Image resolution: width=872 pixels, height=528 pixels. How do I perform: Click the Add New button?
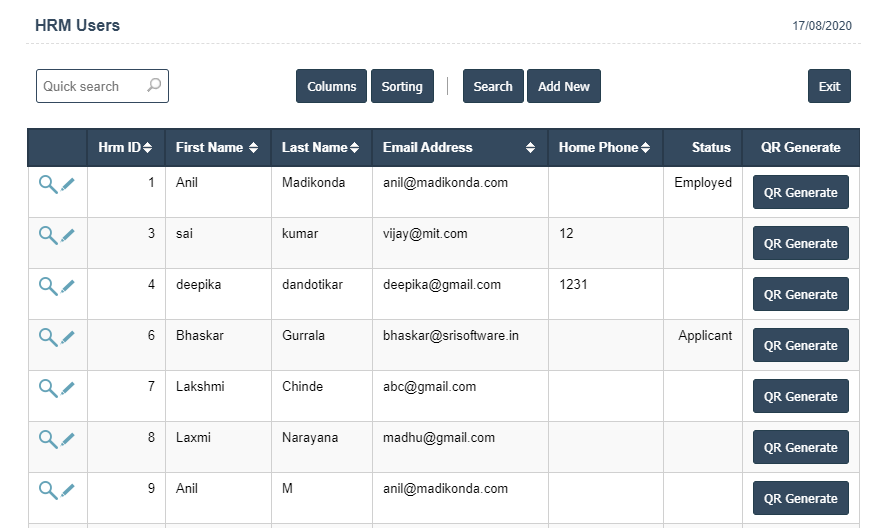pyautogui.click(x=564, y=87)
